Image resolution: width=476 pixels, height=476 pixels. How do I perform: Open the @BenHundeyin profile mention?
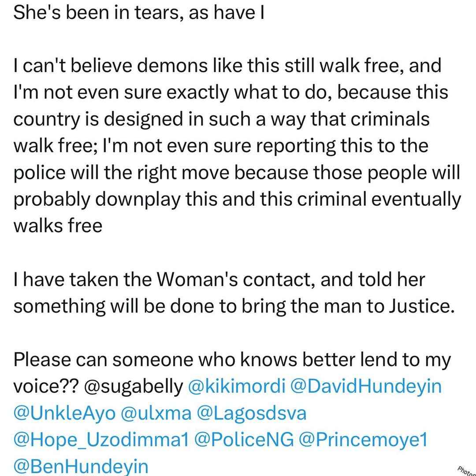coord(81,466)
